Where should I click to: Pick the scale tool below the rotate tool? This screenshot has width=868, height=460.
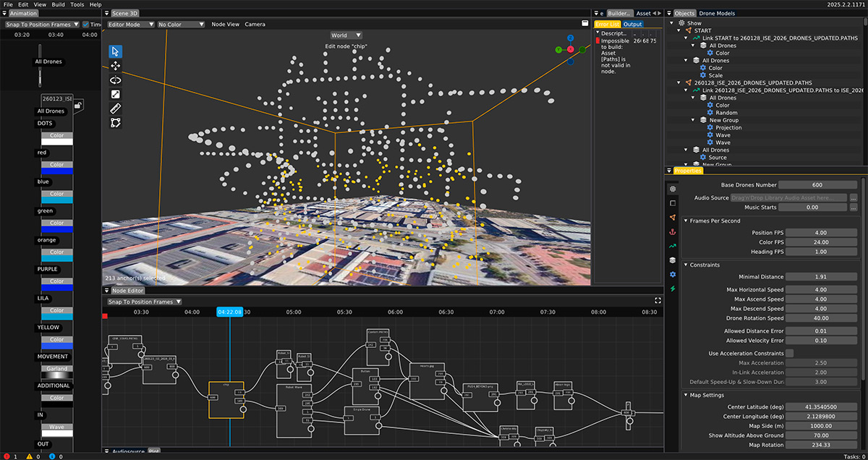click(x=116, y=94)
